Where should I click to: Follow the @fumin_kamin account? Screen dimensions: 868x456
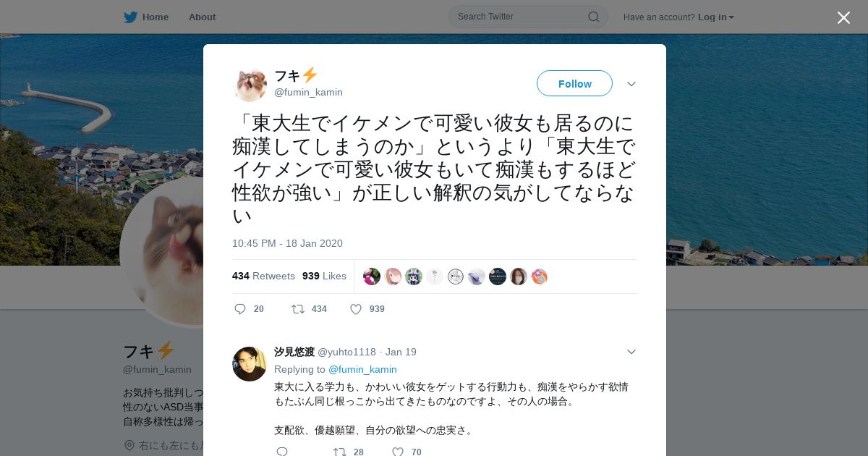coord(574,83)
